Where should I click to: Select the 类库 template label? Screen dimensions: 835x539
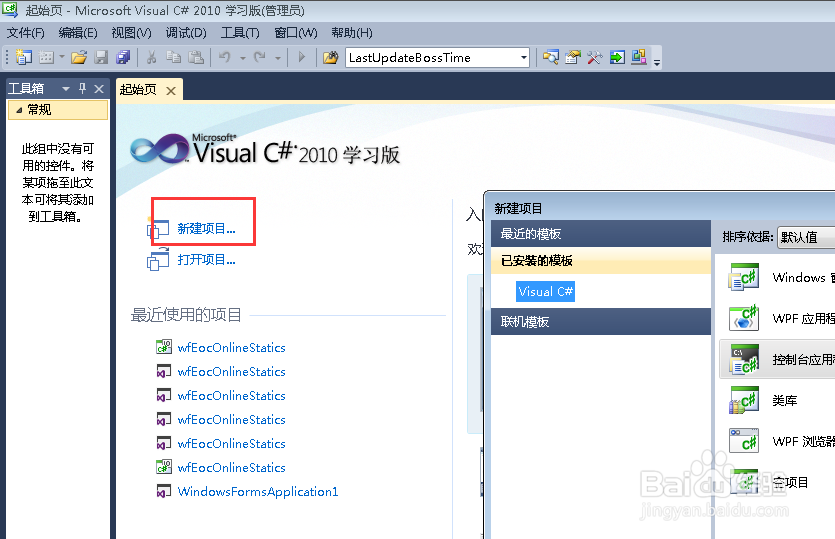784,401
